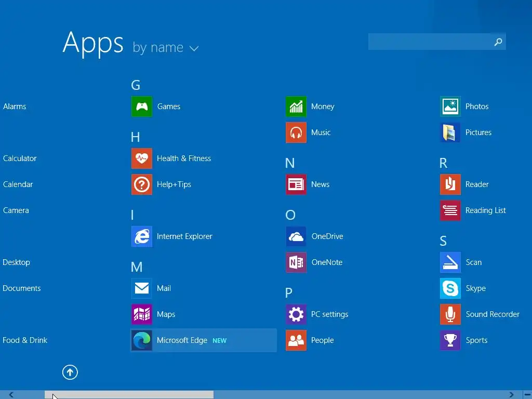Select the R group header
Screen dimensions: 532x399
click(443, 163)
